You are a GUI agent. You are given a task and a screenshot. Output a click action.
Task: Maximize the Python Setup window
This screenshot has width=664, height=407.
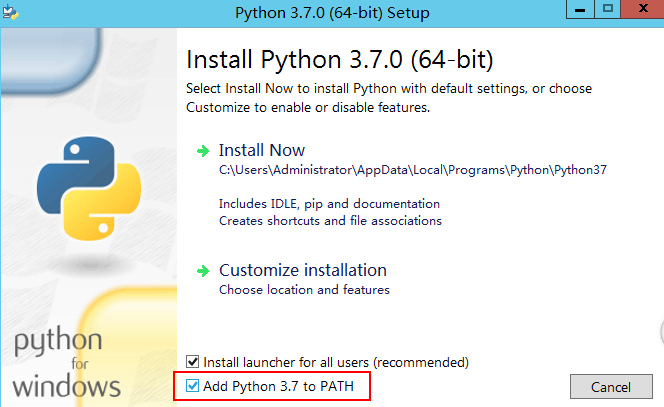pyautogui.click(x=608, y=9)
